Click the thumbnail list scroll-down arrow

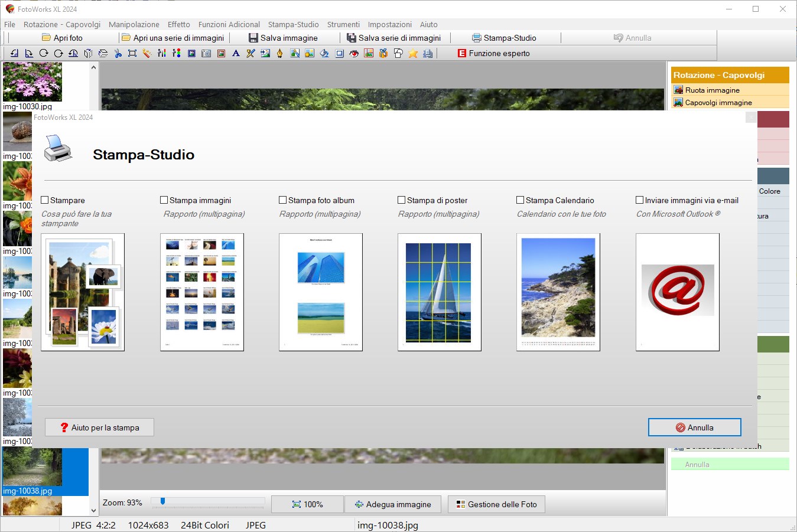(93, 511)
